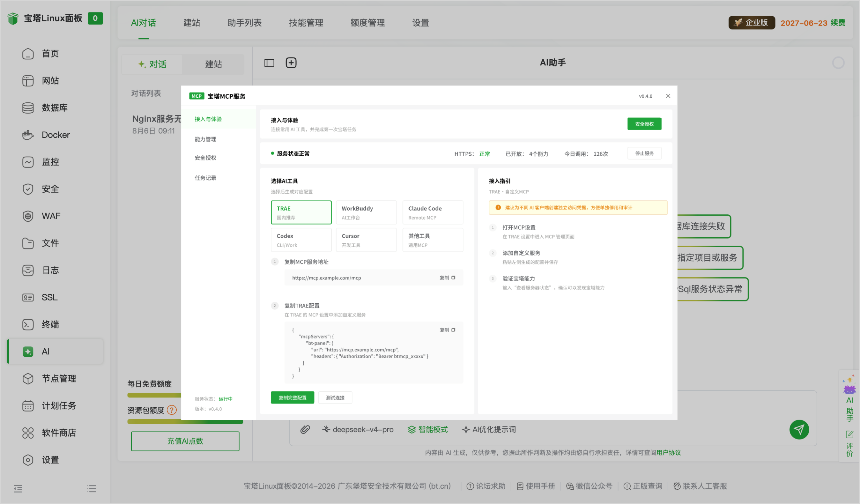Screen dimensions: 860x504
Task: Select the Codex tool card
Action: click(x=301, y=240)
